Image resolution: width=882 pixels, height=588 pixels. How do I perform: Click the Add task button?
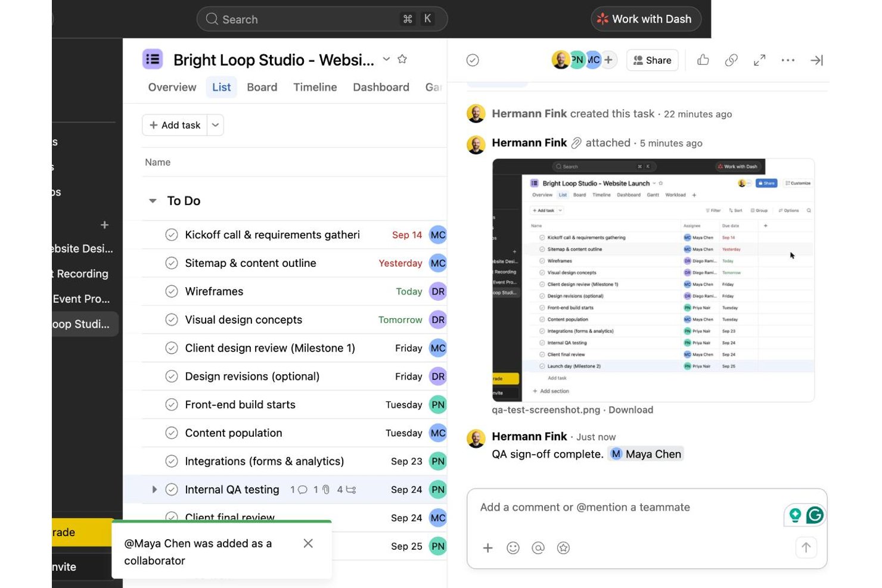(x=175, y=125)
